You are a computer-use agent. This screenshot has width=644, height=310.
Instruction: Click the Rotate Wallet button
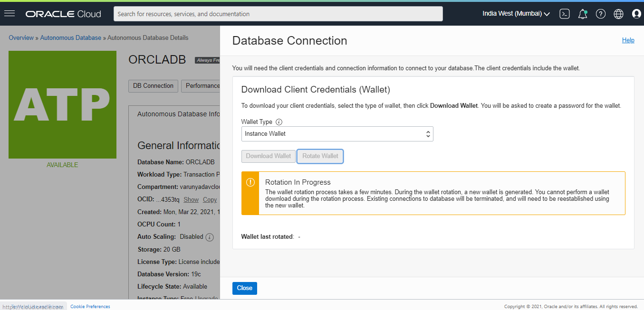(x=320, y=156)
